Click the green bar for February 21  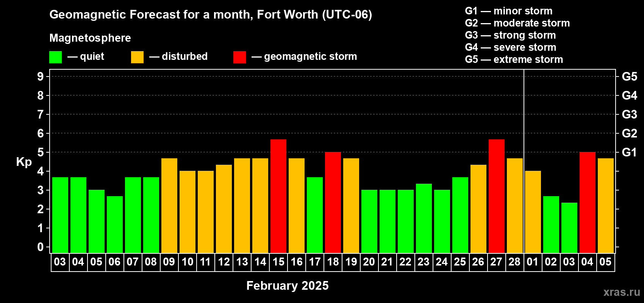[388, 222]
